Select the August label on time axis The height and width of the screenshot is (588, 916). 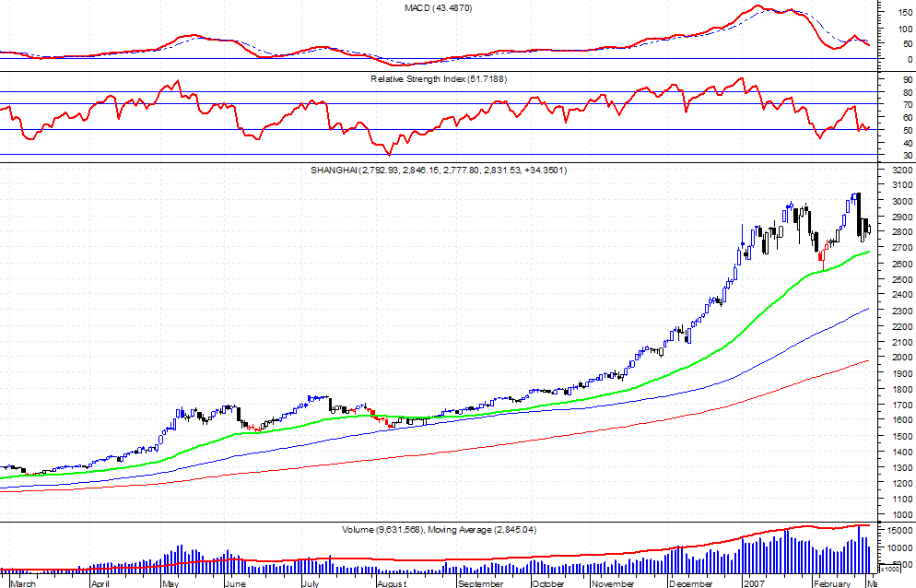[391, 583]
